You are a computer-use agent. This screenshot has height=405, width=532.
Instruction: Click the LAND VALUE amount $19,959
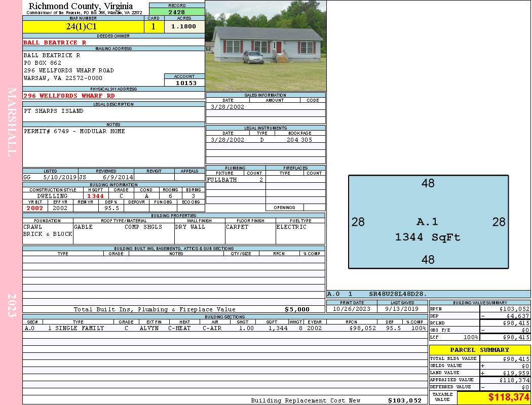pyautogui.click(x=516, y=373)
